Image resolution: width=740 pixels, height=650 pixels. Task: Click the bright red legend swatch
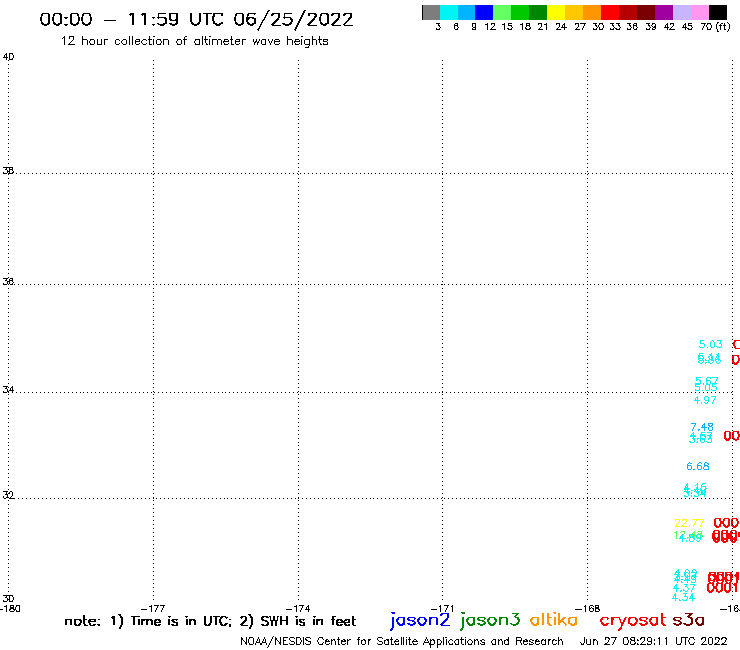click(x=610, y=12)
